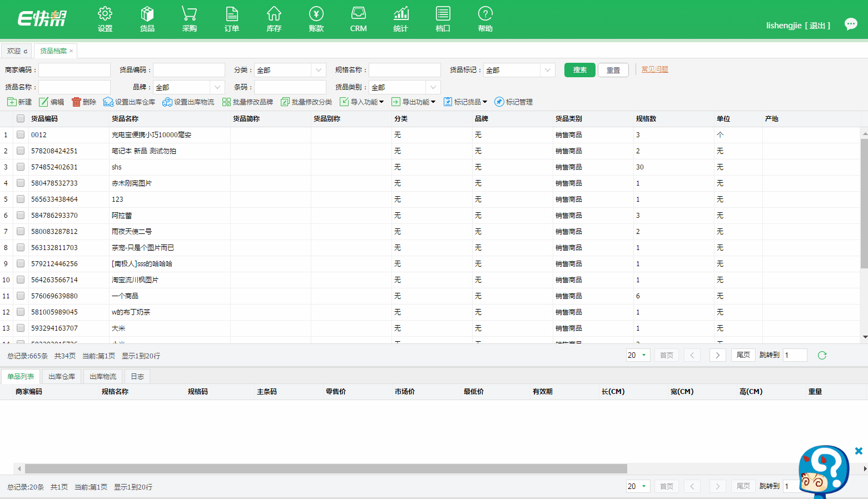Check the row for 580478532733
This screenshot has width=868, height=499.
coord(21,183)
